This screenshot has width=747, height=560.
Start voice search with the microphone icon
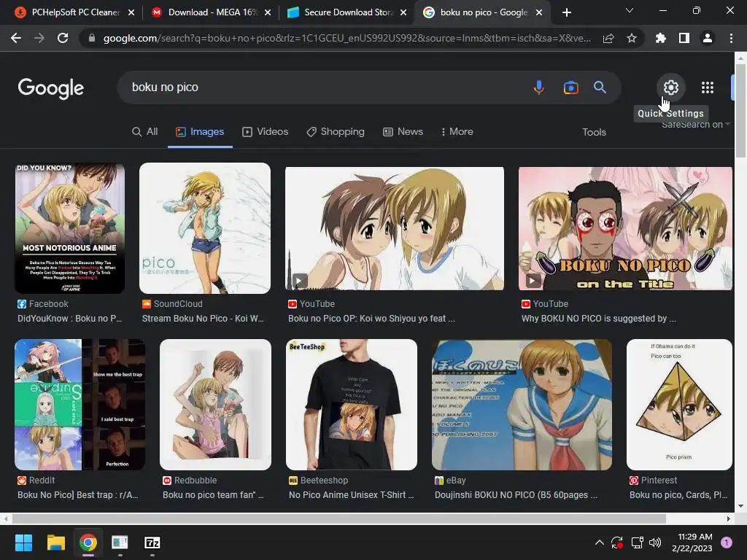pos(539,87)
